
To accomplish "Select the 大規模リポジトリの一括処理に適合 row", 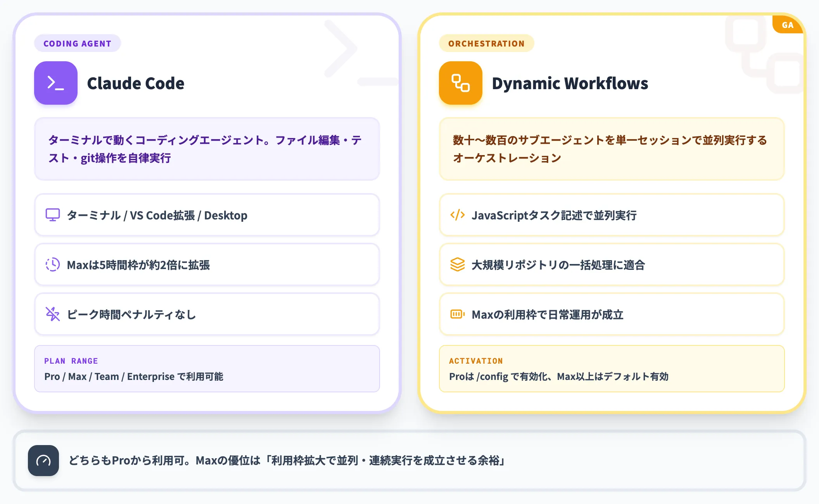I will click(x=612, y=264).
